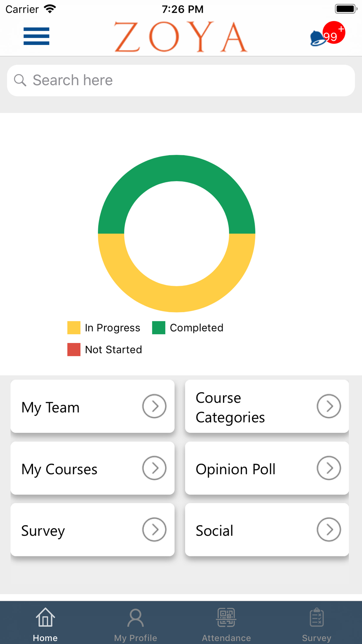Expand My Team with arrow chevron
Image resolution: width=362 pixels, height=644 pixels.
[x=154, y=406]
